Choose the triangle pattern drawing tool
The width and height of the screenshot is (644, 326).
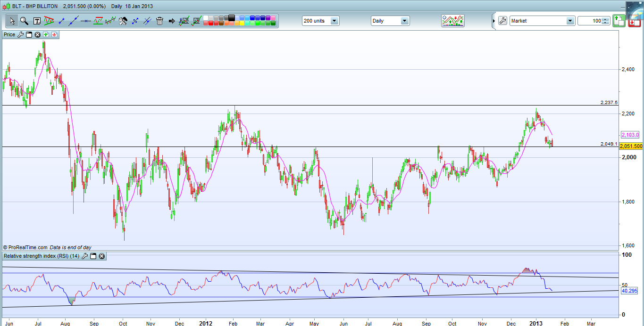tap(49, 21)
